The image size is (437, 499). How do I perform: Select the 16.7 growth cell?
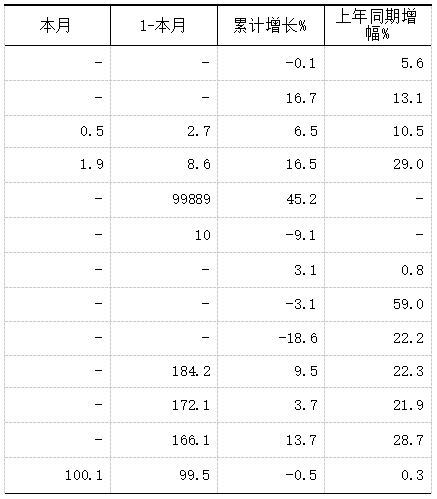[x=271, y=98]
